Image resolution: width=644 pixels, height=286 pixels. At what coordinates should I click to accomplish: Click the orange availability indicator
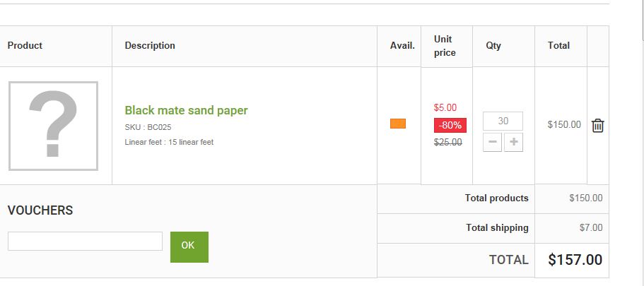tap(398, 124)
